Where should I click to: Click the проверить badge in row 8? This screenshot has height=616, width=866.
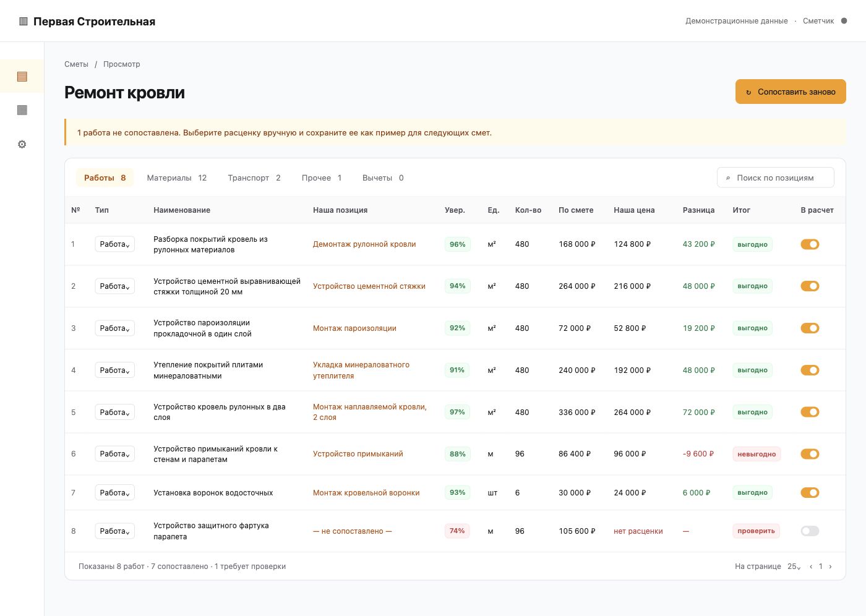[x=756, y=531]
